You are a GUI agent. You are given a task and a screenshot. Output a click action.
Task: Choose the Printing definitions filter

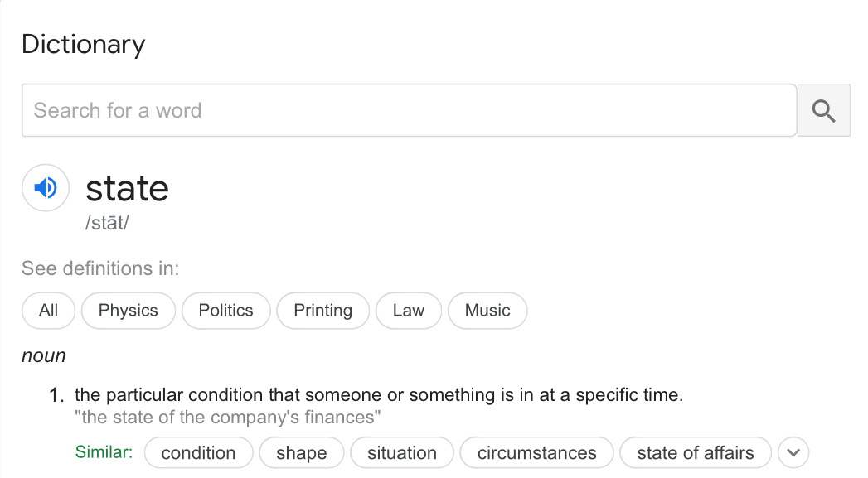[322, 311]
